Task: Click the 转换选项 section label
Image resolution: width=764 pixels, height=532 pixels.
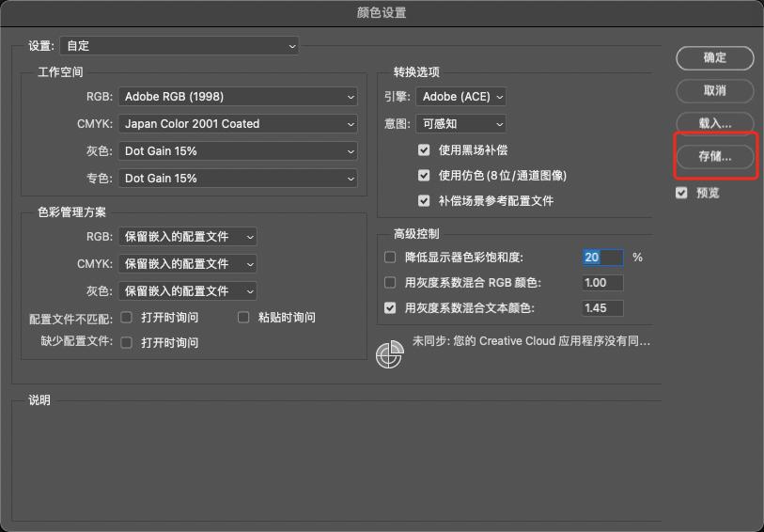Action: point(416,72)
